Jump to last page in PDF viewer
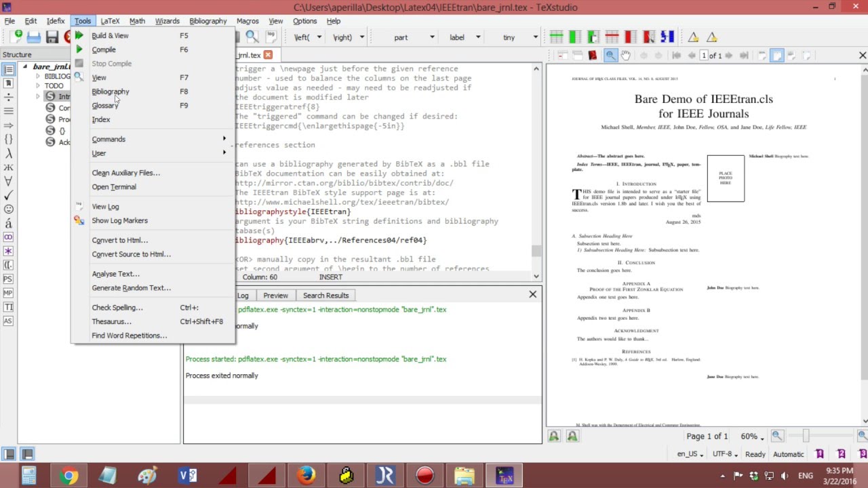This screenshot has width=868, height=488. click(x=744, y=56)
